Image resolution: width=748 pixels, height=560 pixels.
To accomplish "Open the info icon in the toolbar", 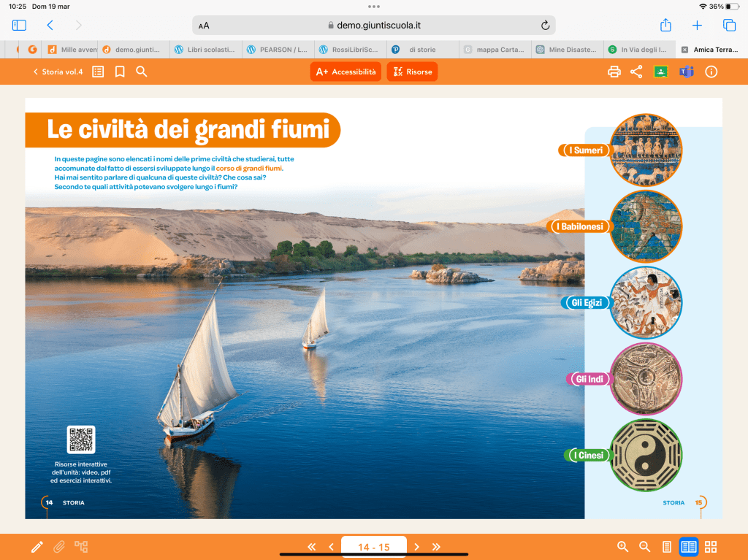I will click(x=711, y=72).
